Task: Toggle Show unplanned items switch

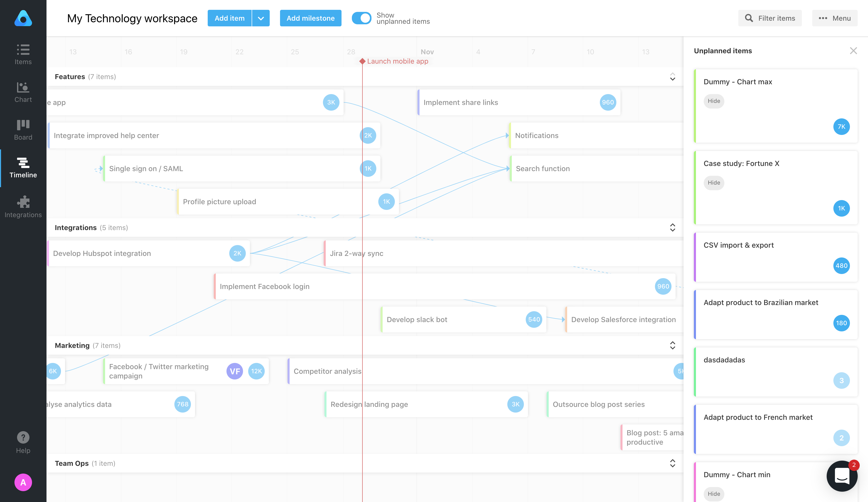Action: click(x=362, y=18)
